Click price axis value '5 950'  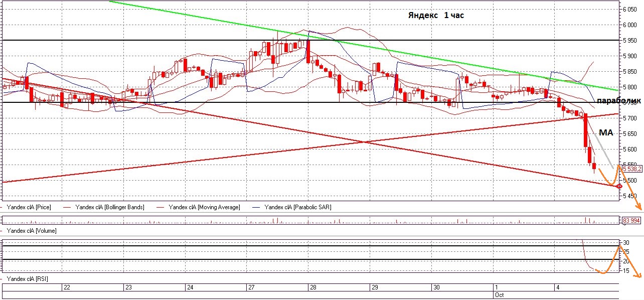coord(630,41)
